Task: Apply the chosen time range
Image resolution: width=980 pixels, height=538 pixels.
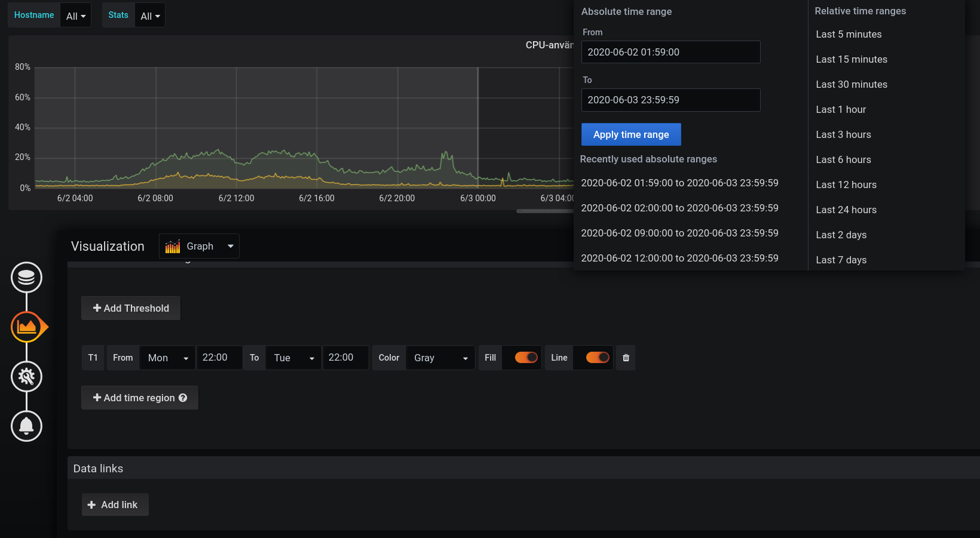Action: pyautogui.click(x=631, y=134)
